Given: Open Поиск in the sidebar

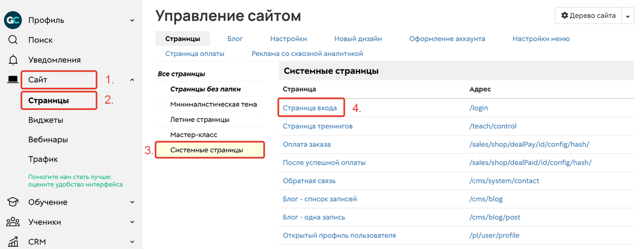Looking at the screenshot, I should pos(40,40).
